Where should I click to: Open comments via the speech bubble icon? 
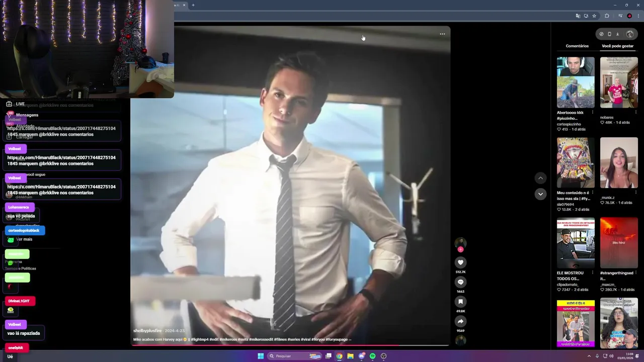460,282
